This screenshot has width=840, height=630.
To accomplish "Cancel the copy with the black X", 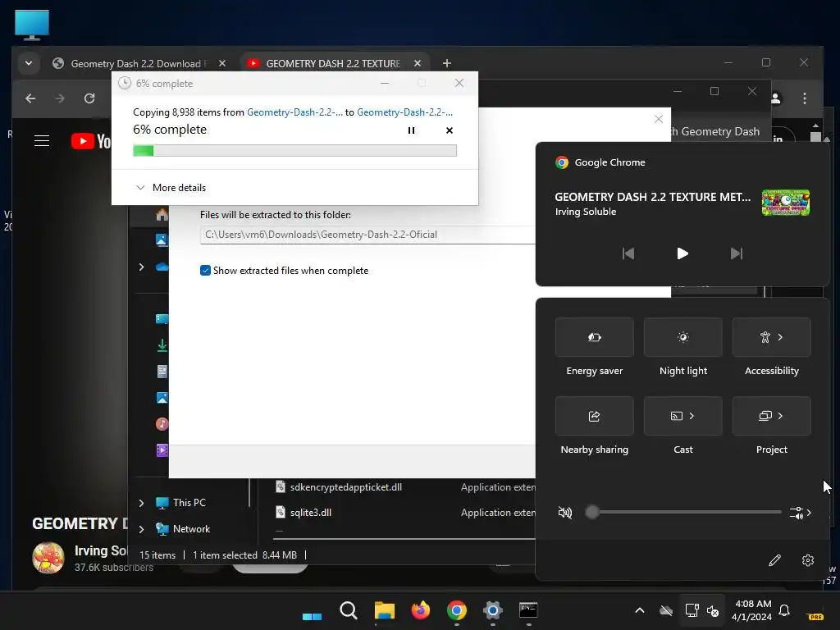I will (450, 130).
